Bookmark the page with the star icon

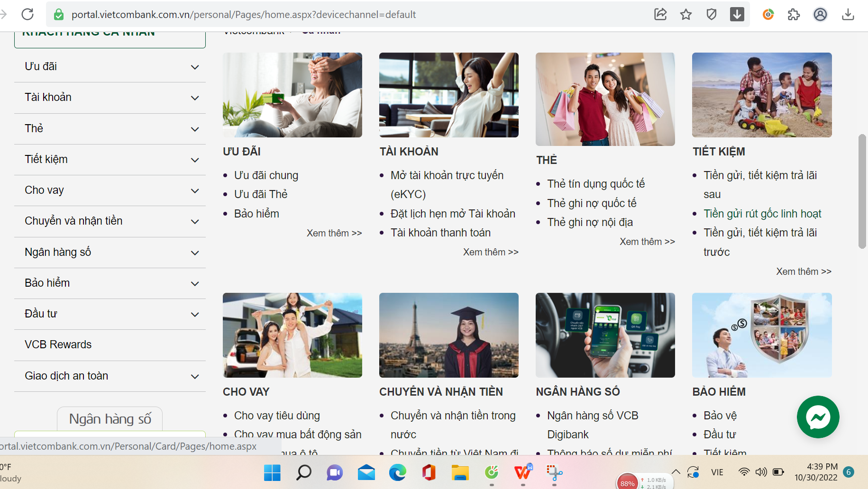pos(686,14)
